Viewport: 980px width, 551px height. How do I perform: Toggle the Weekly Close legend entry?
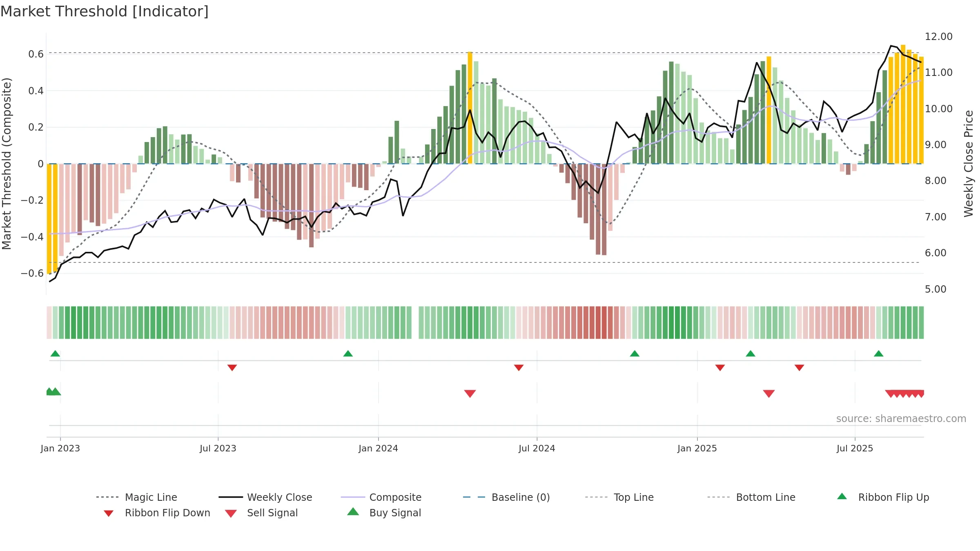pos(265,497)
